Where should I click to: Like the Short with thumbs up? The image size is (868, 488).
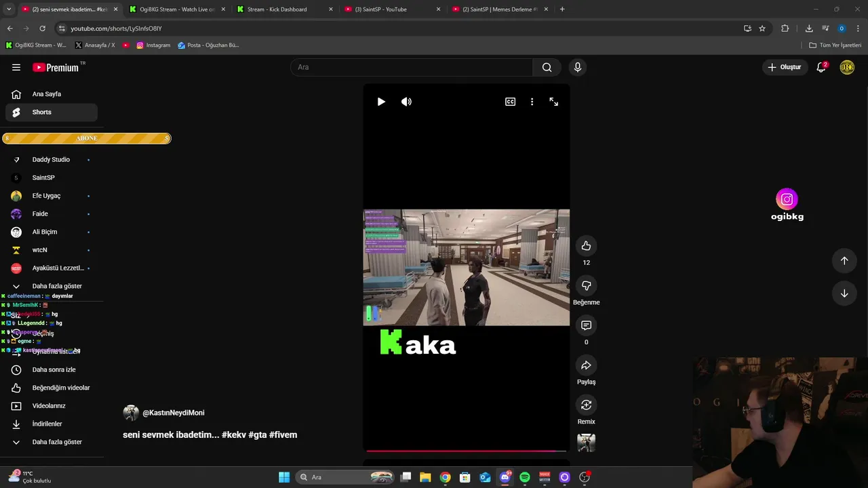click(x=587, y=246)
